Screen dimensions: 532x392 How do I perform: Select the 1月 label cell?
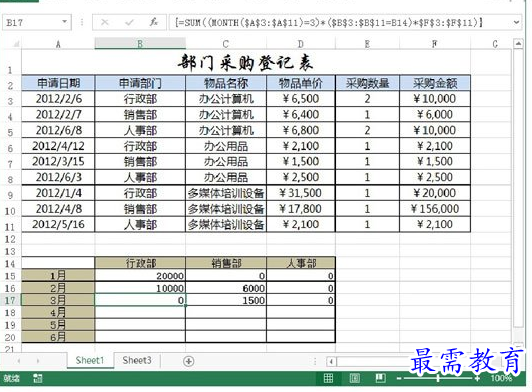58,276
